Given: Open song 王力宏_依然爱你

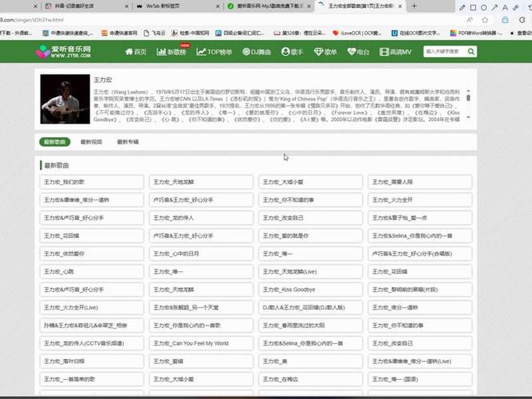Looking at the screenshot, I should tap(92, 254).
